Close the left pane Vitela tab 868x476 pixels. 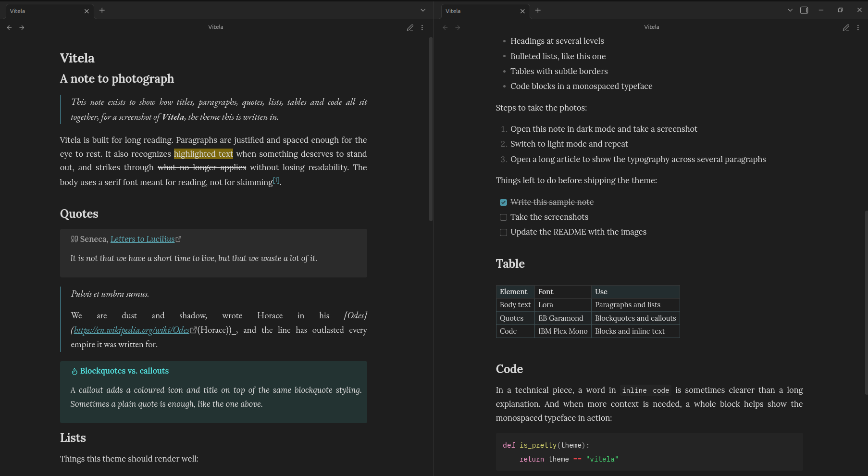[x=87, y=11]
